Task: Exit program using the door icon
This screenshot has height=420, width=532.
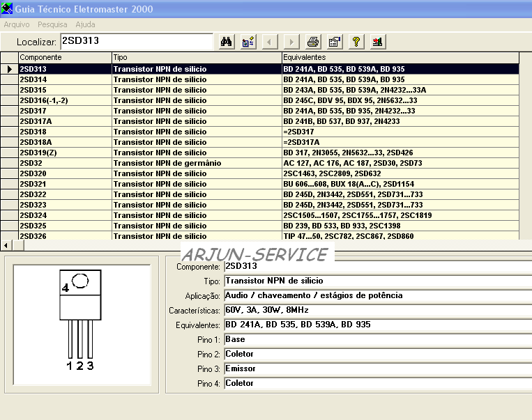Action: (x=378, y=42)
